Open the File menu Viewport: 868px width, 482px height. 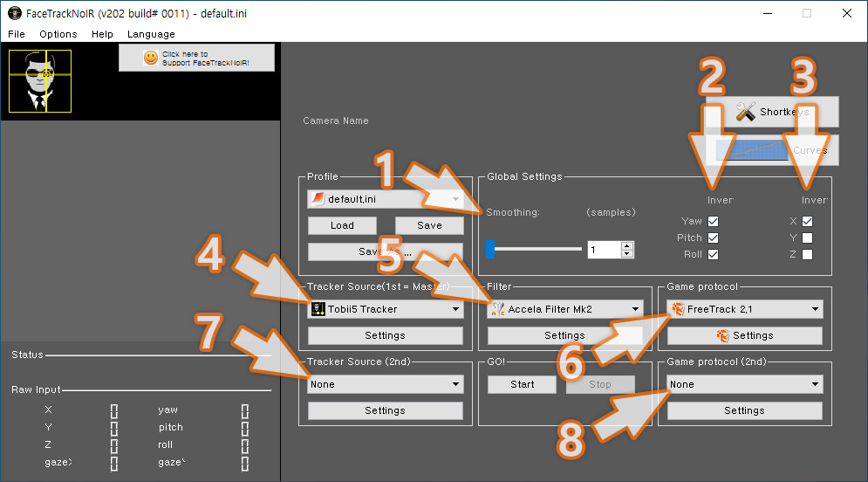[x=17, y=34]
